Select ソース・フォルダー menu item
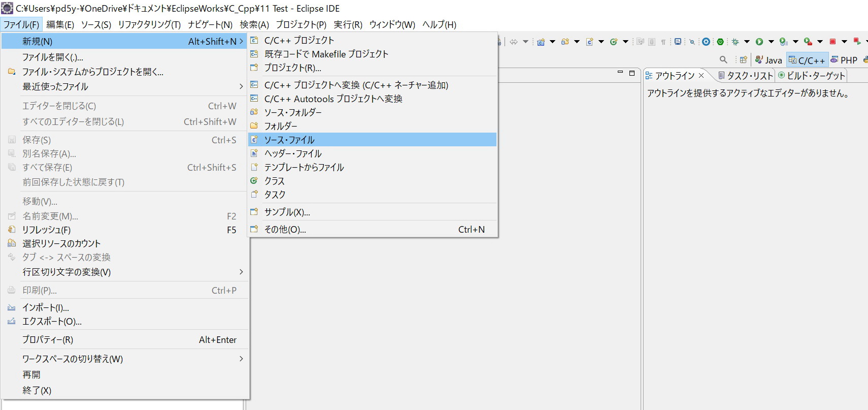This screenshot has width=868, height=410. click(372, 112)
